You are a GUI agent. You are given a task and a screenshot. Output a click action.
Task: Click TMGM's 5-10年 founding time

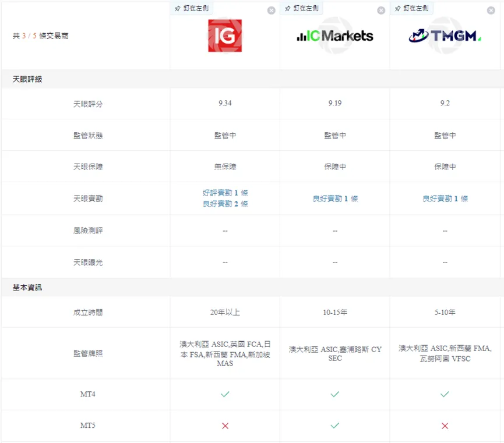pos(445,312)
